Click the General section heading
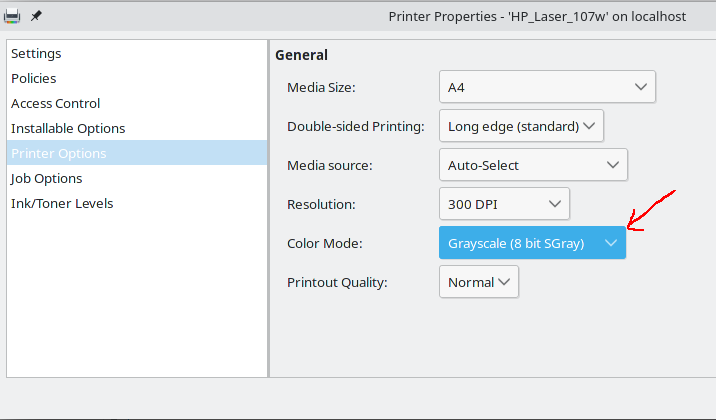The height and width of the screenshot is (420, 716). pos(301,55)
